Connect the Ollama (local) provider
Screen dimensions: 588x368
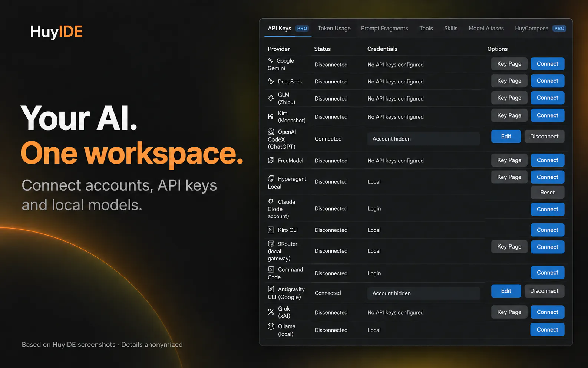(x=547, y=330)
